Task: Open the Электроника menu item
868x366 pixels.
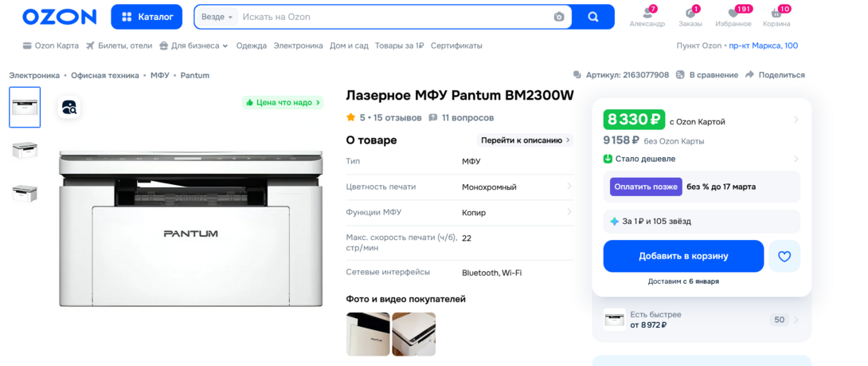Action: point(298,46)
